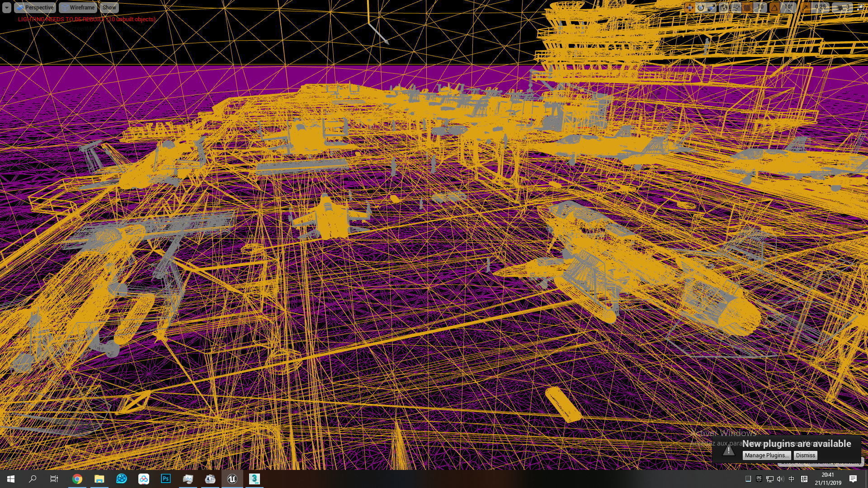Screen dimensions: 868x488
Task: Toggle scale snapping arrow icon
Action: [805, 8]
